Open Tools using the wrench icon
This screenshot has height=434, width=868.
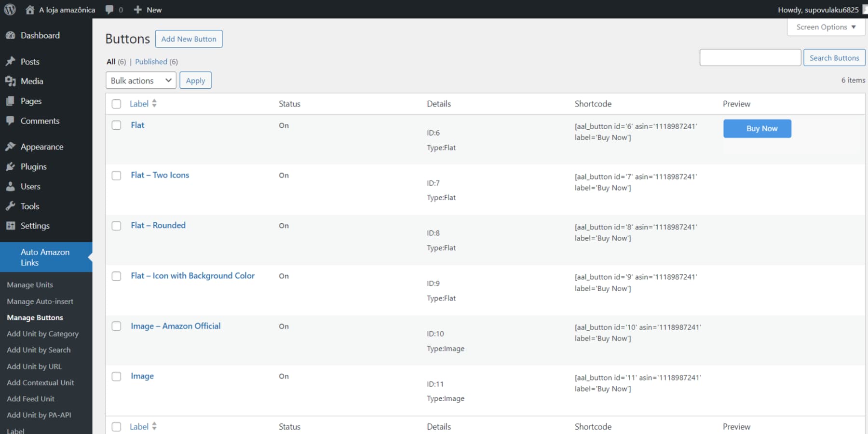11,206
